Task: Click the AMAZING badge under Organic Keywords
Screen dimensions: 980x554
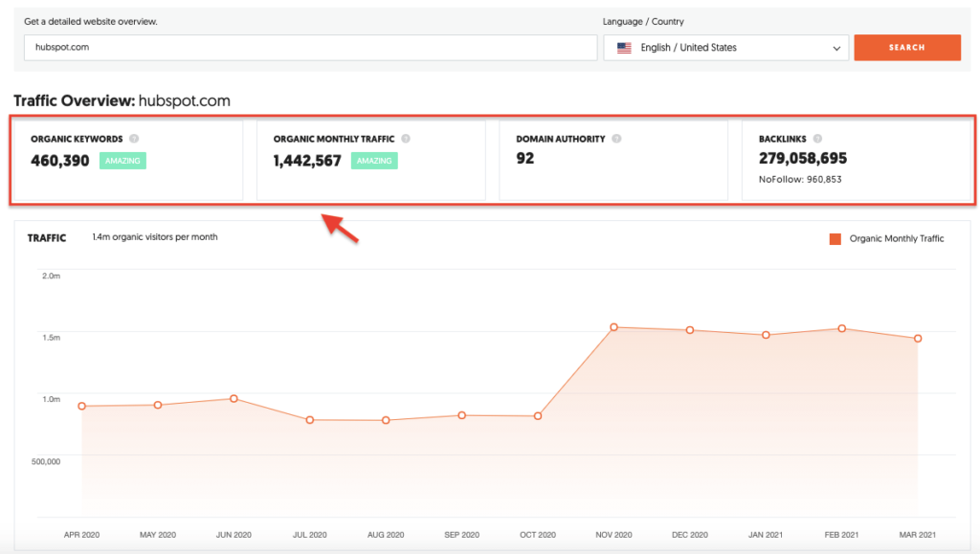Action: pos(122,161)
